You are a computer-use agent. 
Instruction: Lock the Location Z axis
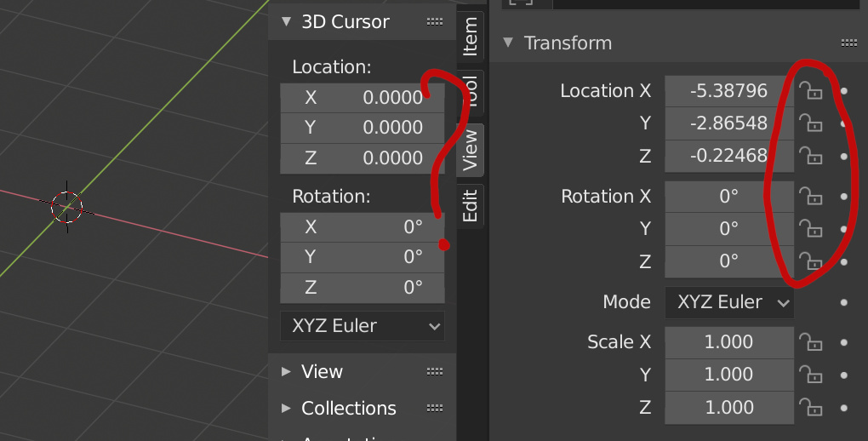tap(811, 156)
